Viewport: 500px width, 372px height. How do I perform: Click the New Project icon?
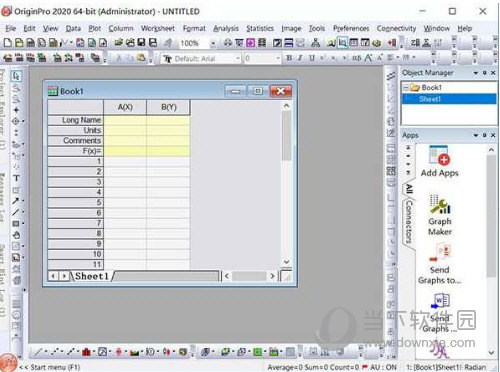[7, 43]
